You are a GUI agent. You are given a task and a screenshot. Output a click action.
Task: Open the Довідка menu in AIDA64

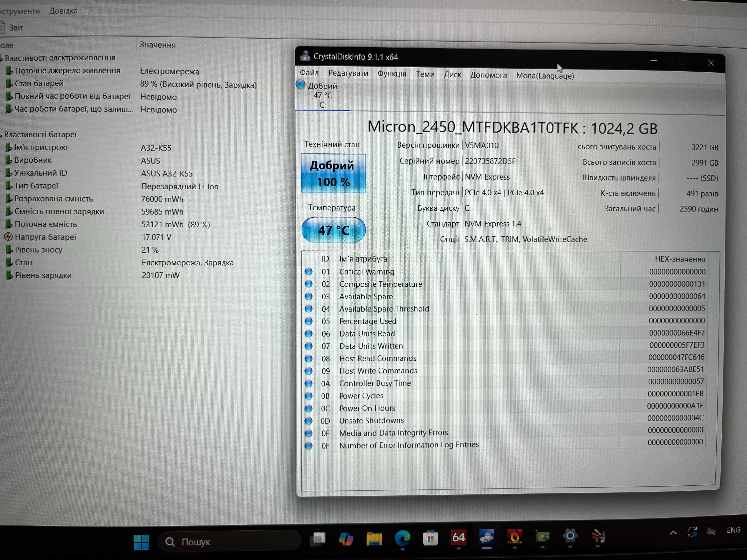coord(64,11)
